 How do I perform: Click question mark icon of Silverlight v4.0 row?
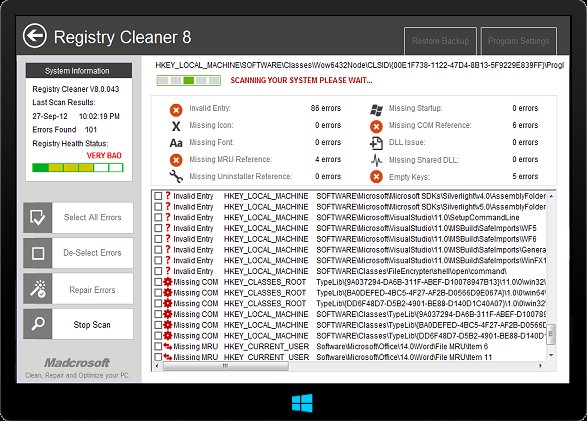[x=168, y=195]
